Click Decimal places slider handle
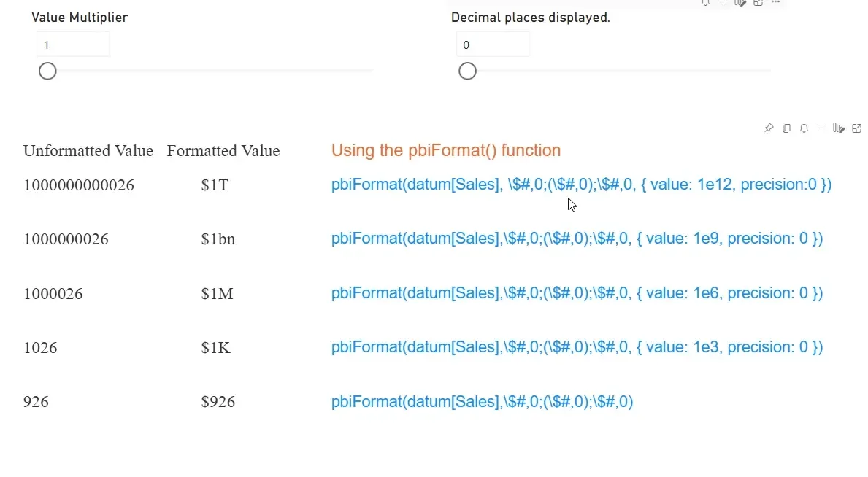This screenshot has height=477, width=868. coord(467,71)
